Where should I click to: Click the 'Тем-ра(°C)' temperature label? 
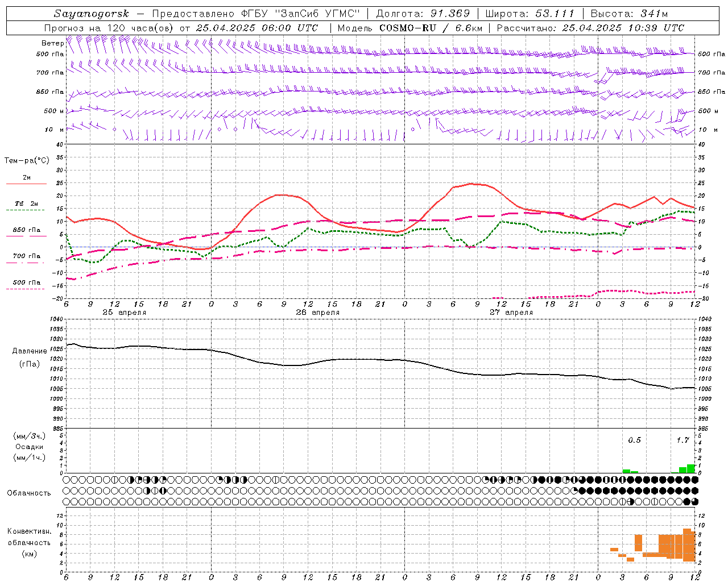tap(27, 161)
